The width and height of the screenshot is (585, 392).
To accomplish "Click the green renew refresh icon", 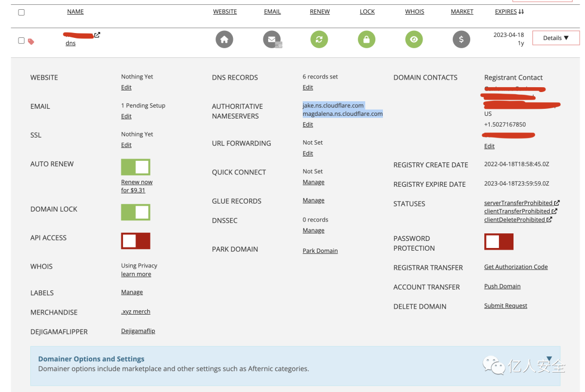I will coord(320,39).
